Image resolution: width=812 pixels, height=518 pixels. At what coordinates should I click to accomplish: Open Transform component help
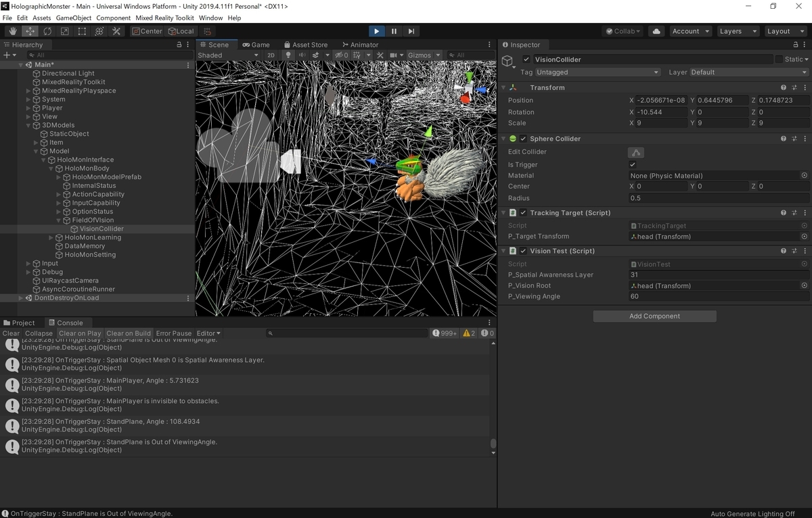point(784,87)
